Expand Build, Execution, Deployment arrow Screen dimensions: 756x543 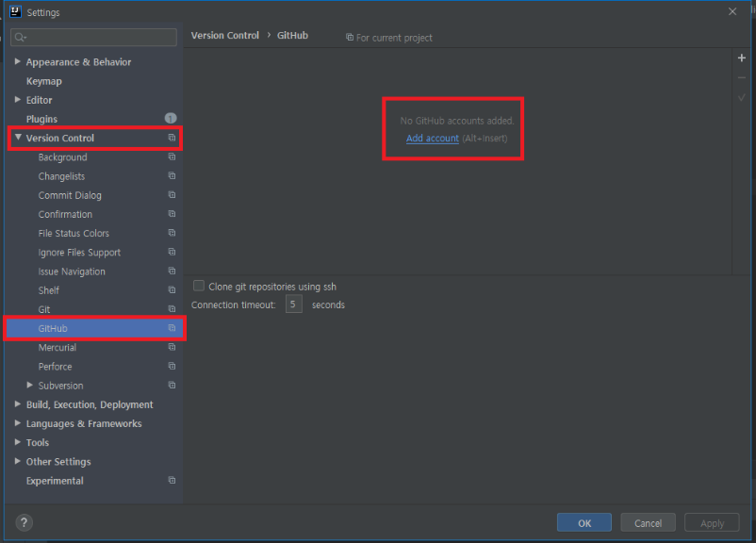[18, 404]
